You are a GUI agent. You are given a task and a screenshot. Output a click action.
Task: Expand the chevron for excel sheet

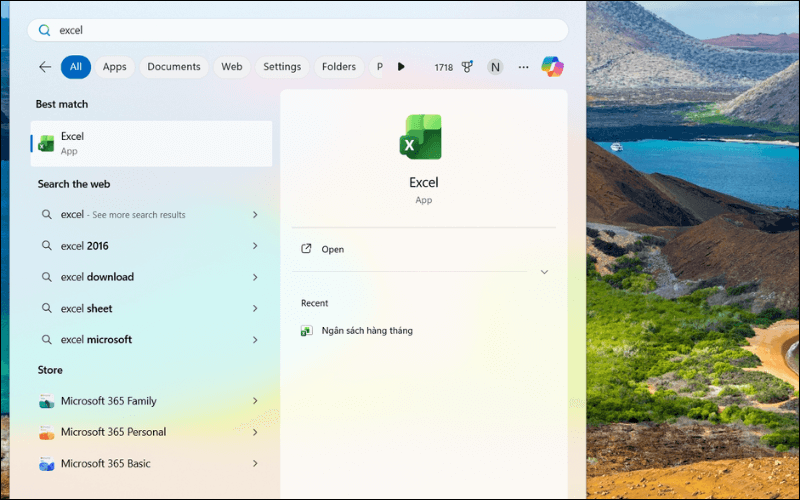255,308
